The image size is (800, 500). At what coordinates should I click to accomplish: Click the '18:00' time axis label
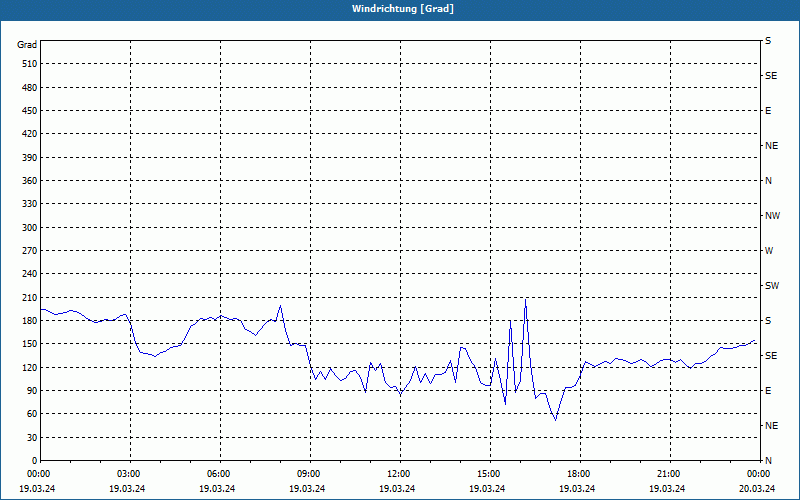point(580,474)
